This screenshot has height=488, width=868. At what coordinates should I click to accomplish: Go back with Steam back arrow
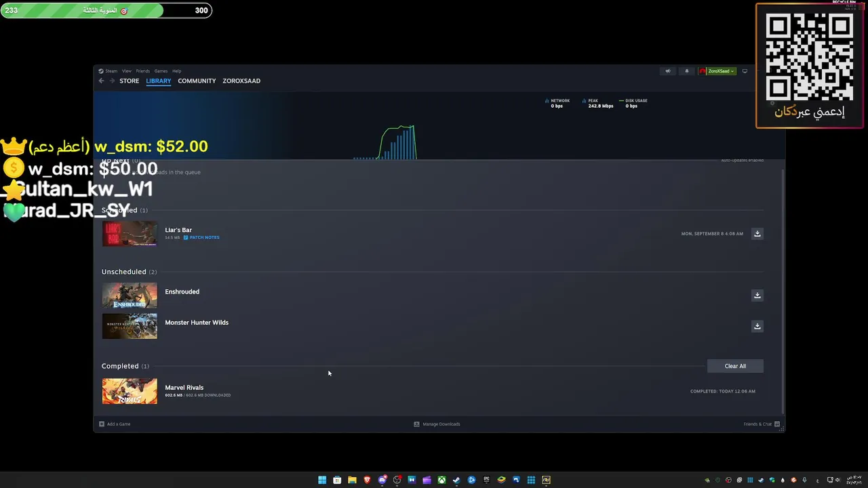pyautogui.click(x=101, y=81)
